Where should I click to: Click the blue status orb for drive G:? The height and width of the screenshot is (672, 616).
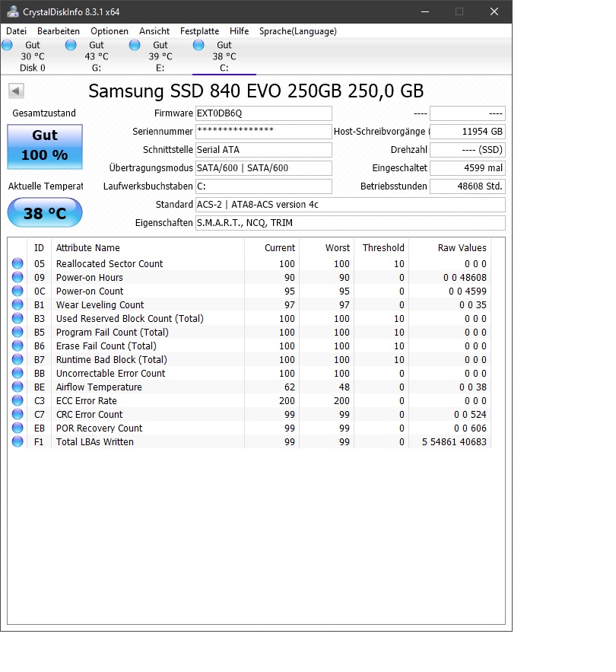tap(71, 45)
